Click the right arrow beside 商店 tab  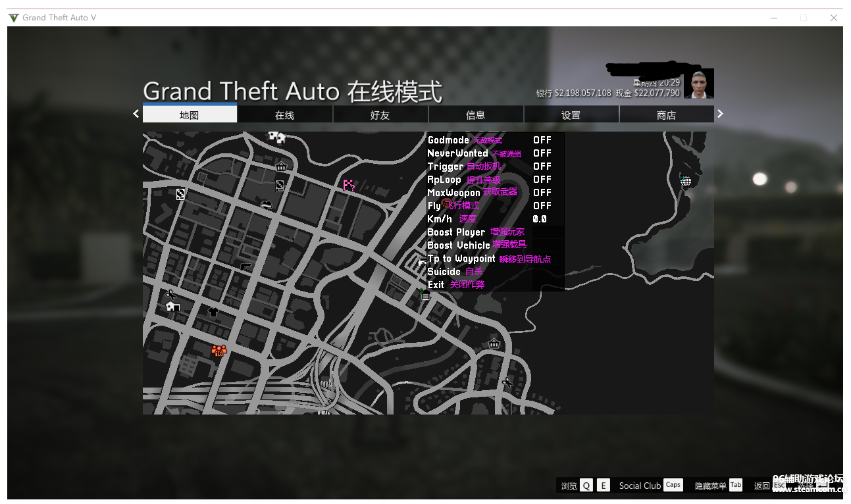[720, 114]
